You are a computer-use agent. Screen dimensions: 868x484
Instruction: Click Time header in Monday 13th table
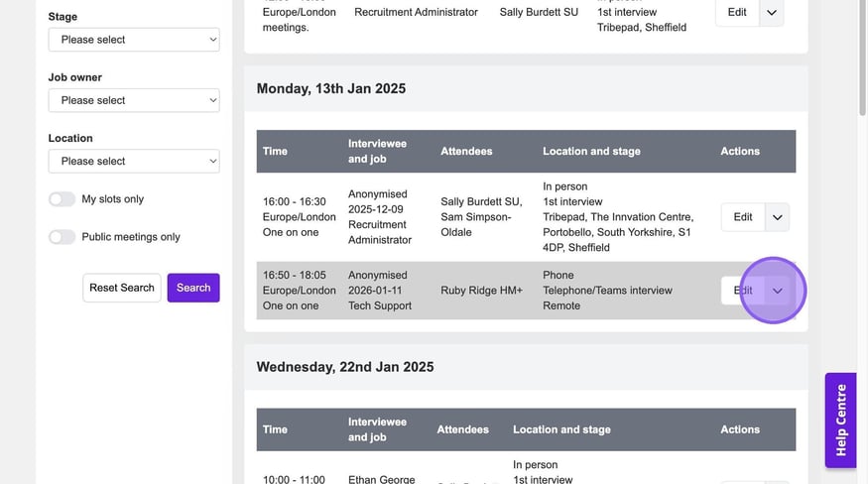pyautogui.click(x=275, y=152)
